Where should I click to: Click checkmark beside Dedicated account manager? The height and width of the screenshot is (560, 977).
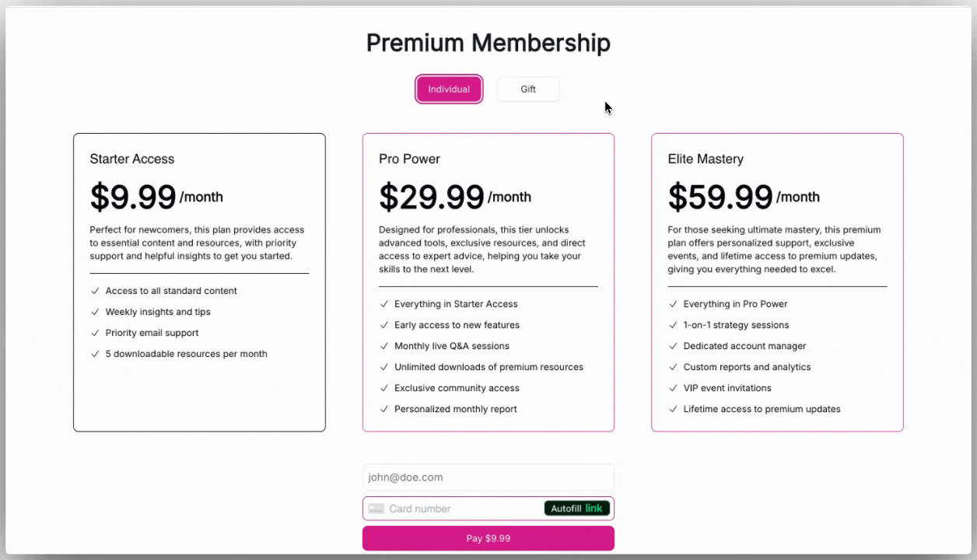pyautogui.click(x=673, y=346)
